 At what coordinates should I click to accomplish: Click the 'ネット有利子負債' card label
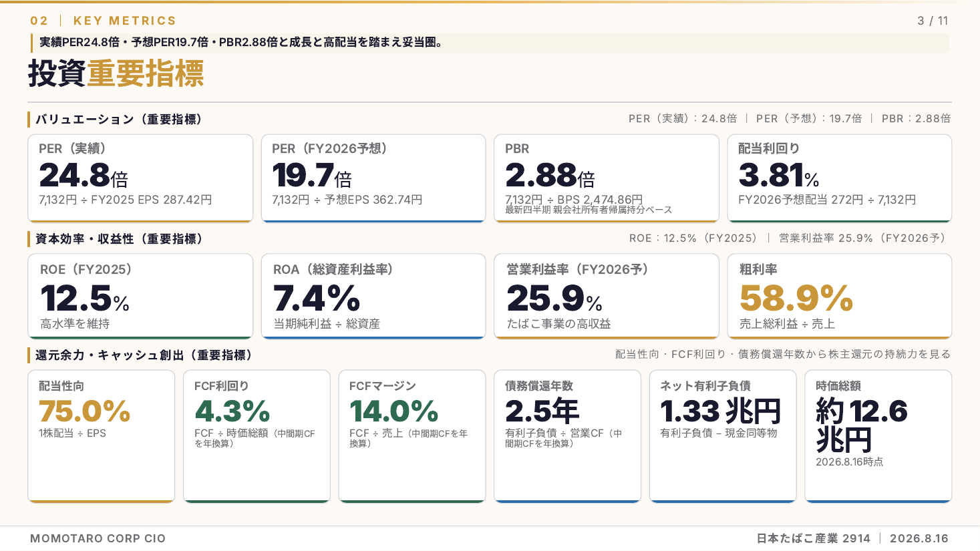[x=705, y=386]
